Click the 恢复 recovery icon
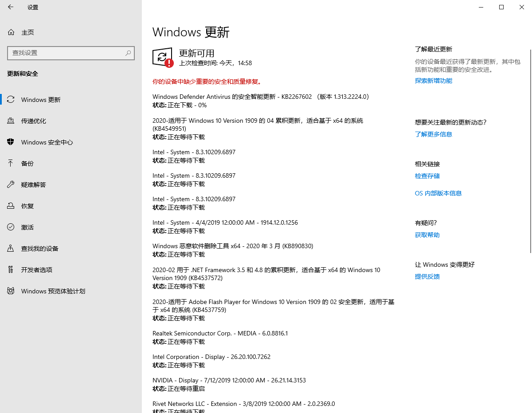Screen dimensions: 532x413 11,206
